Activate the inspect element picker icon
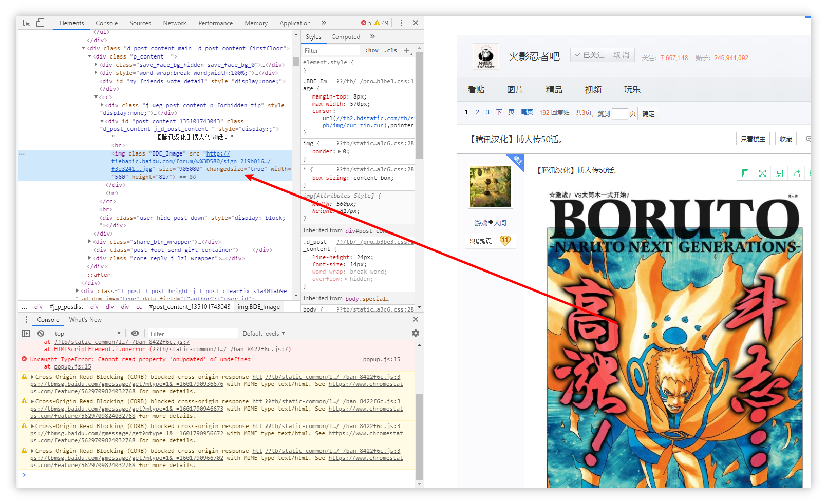Viewport: 827px width, 504px height. (x=27, y=23)
